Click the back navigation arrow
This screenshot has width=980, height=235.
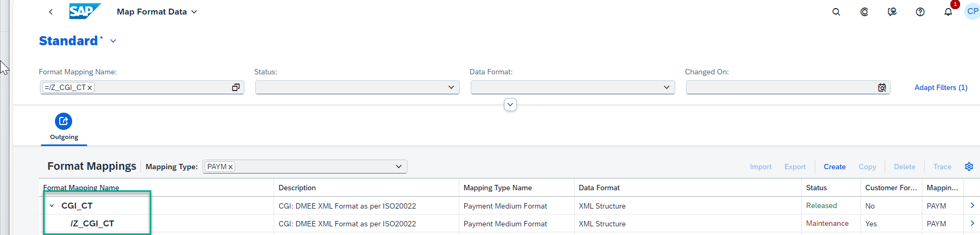(51, 12)
